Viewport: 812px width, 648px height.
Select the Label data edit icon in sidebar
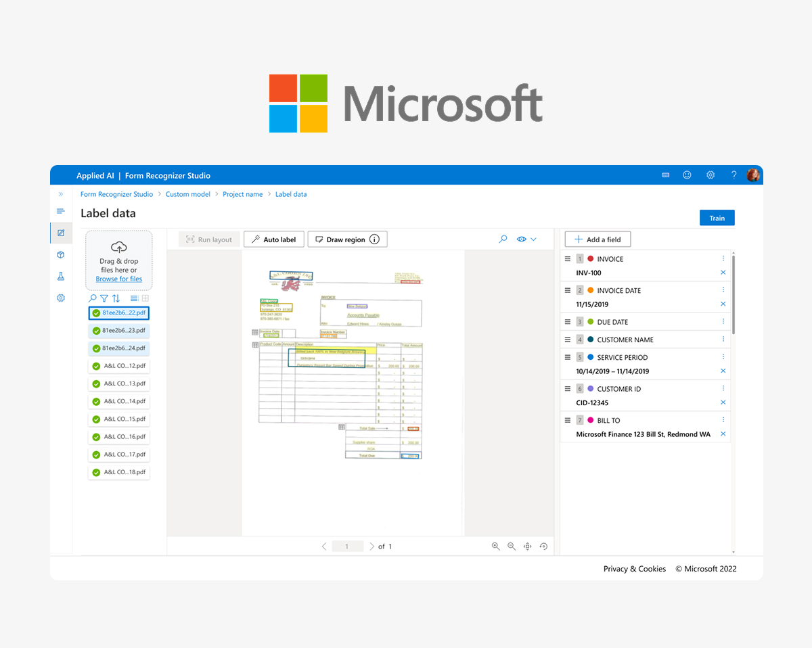pyautogui.click(x=60, y=233)
